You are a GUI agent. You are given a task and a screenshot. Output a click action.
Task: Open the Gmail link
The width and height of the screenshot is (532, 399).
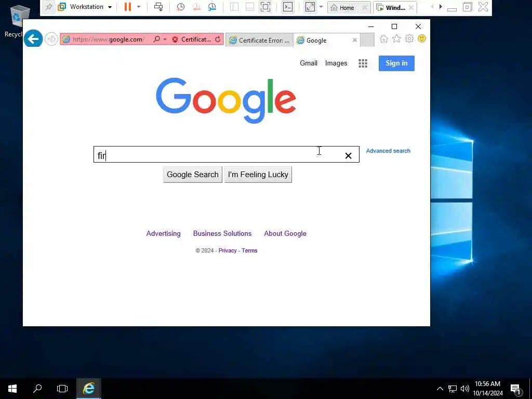[x=309, y=63]
